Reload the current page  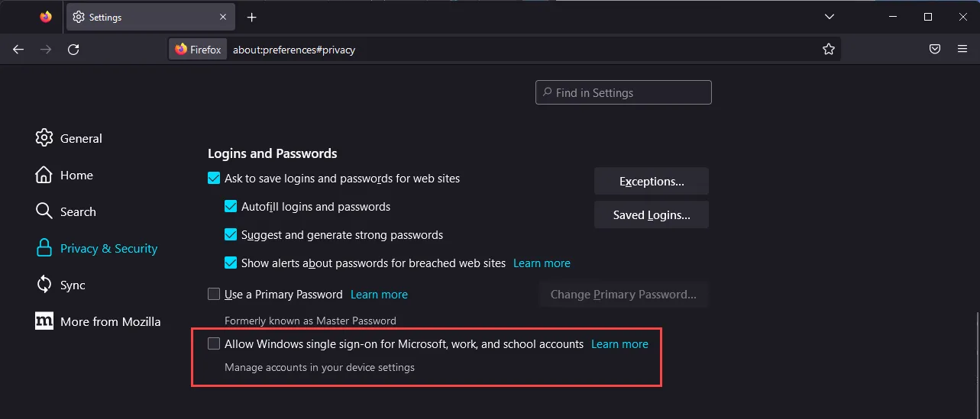coord(73,50)
